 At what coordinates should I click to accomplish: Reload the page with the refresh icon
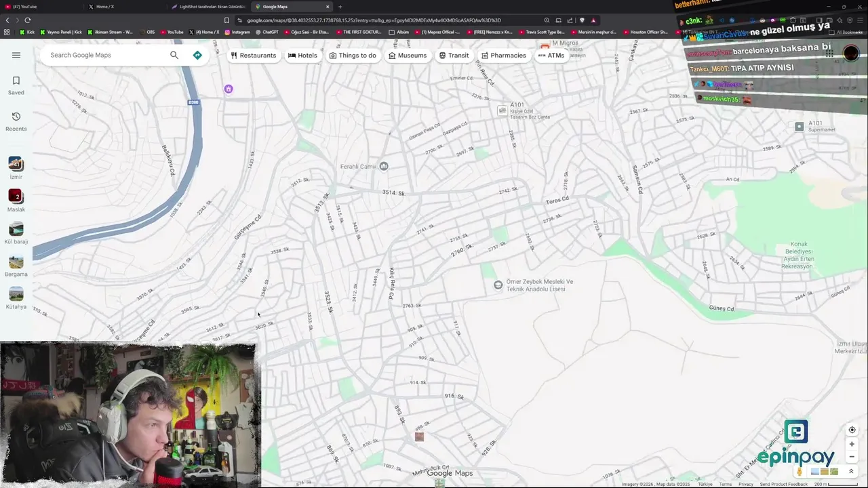coord(28,20)
